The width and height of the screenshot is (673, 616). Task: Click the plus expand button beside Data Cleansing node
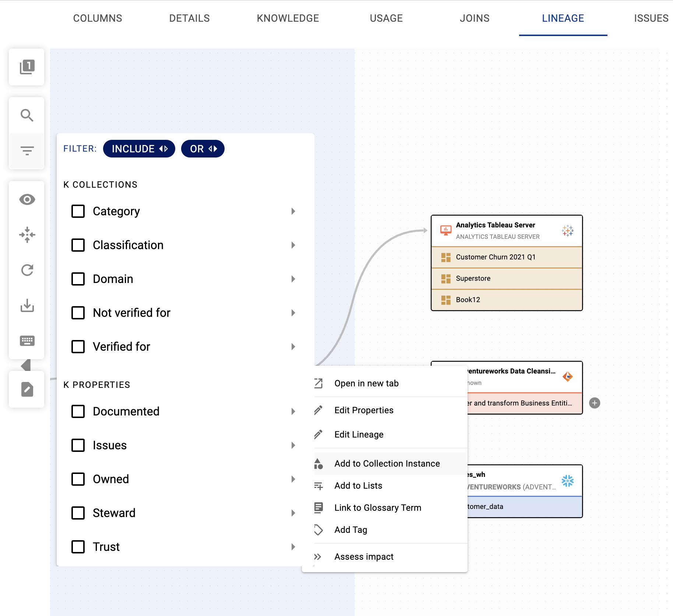595,403
